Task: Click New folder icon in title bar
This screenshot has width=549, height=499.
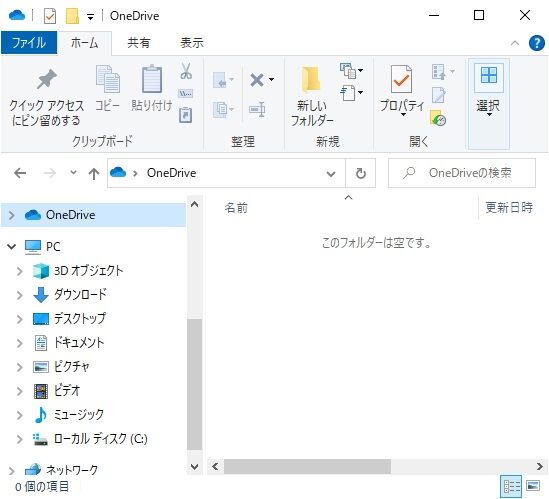Action: coord(72,16)
